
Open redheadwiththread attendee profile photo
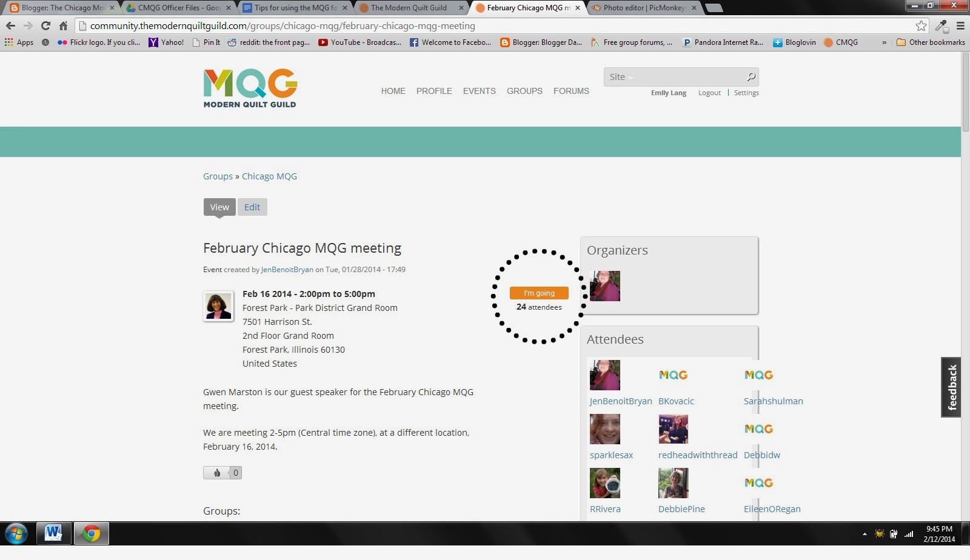click(x=674, y=429)
